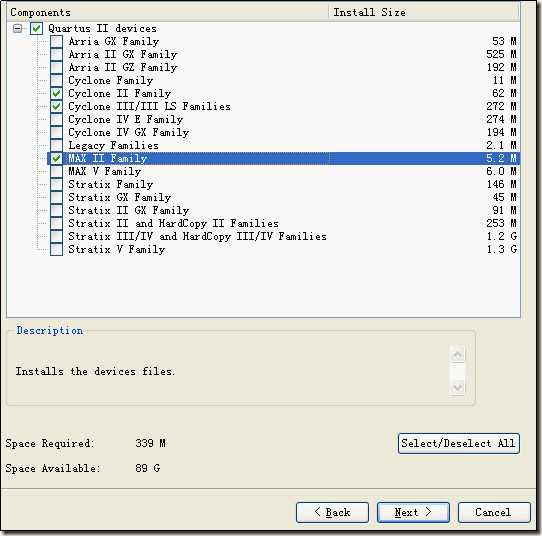
Task: Uncheck the Cyclone II Family checkbox
Action: pyautogui.click(x=56, y=93)
